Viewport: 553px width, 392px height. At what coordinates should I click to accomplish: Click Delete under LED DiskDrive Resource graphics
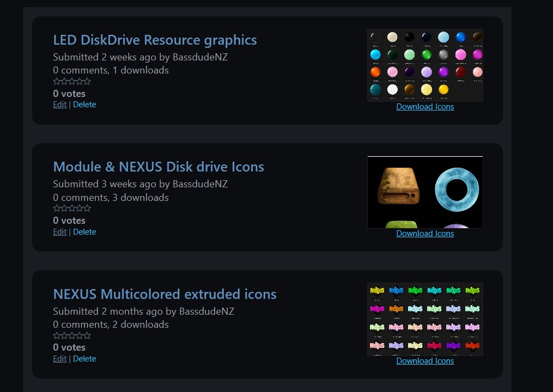[x=84, y=105]
